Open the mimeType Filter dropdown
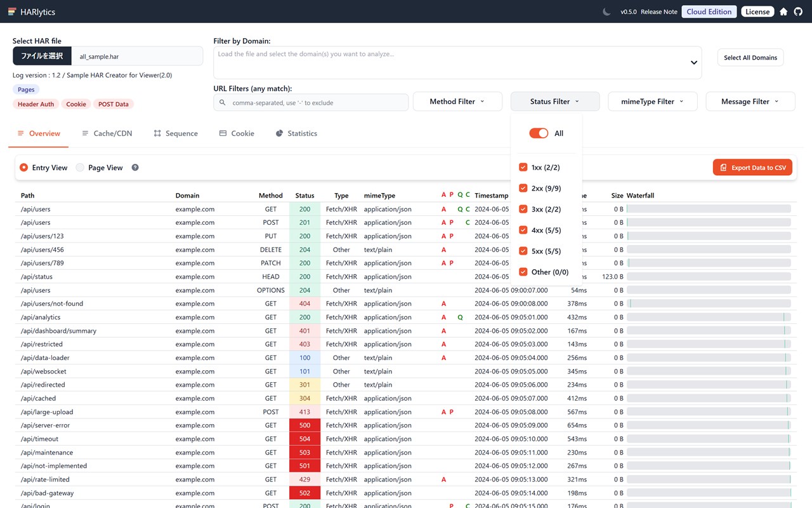 click(653, 102)
